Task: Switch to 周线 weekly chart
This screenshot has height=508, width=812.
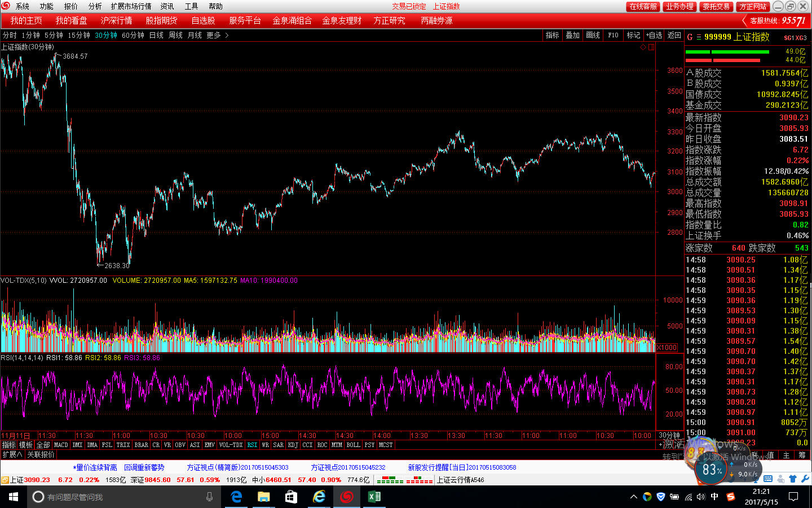Action: (175, 35)
